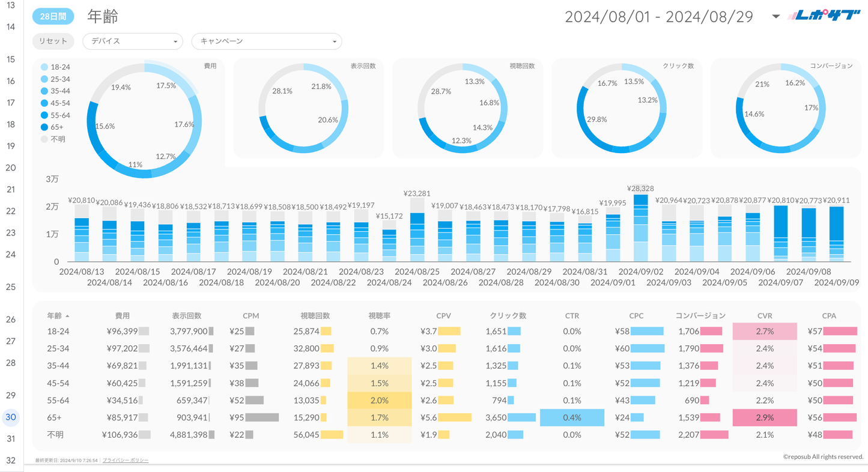Click the 17.5% segment label in 費用 donut

[x=166, y=86]
